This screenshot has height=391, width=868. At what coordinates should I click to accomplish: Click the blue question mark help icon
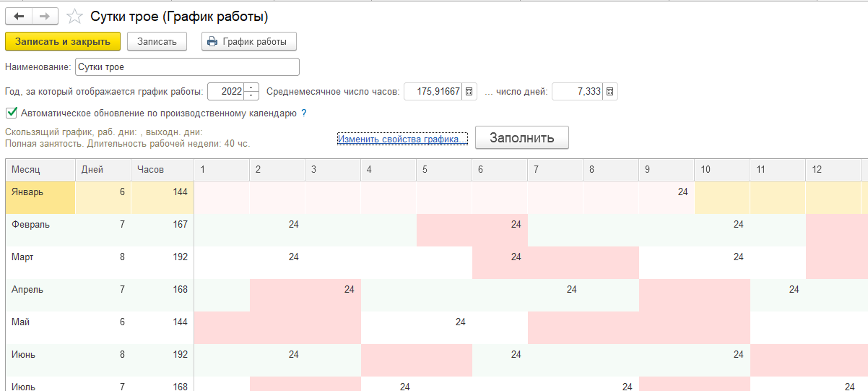click(x=304, y=113)
